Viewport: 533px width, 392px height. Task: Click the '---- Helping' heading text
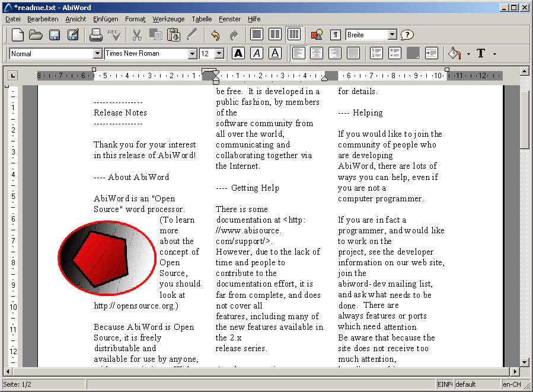(360, 113)
